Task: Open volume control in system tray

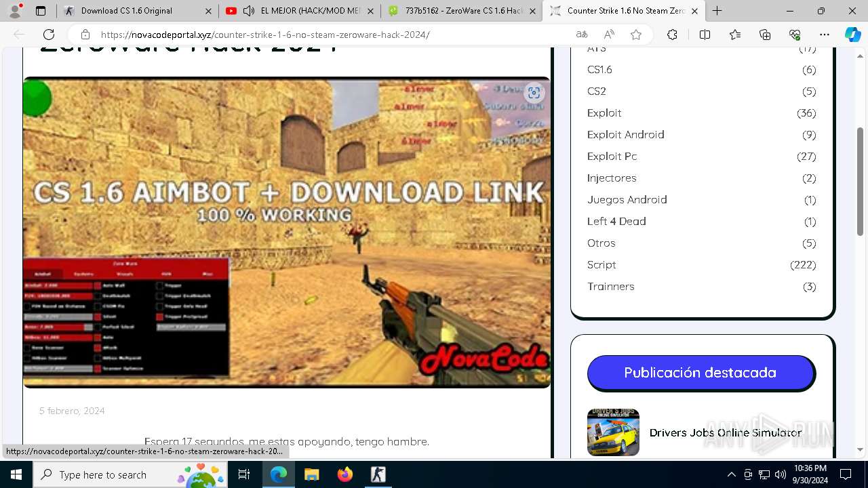Action: (780, 474)
